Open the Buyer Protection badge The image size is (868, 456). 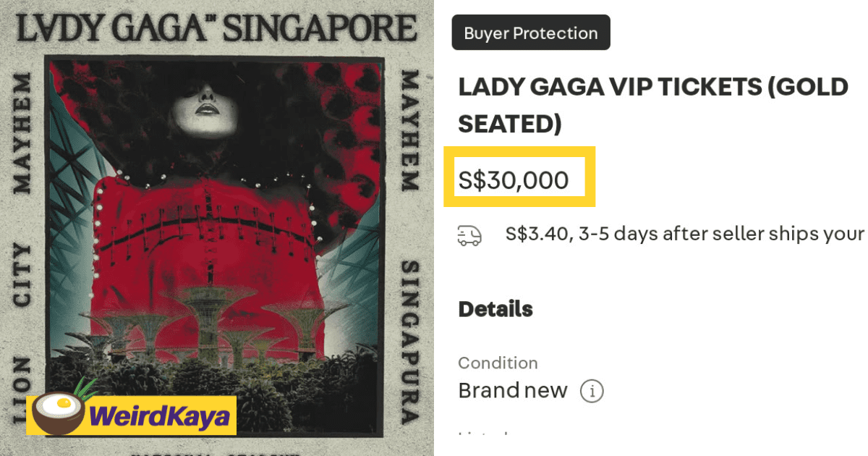[x=530, y=33]
